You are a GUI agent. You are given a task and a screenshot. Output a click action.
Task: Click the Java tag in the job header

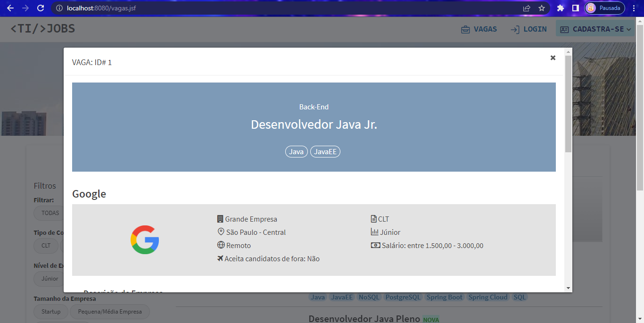click(x=296, y=151)
